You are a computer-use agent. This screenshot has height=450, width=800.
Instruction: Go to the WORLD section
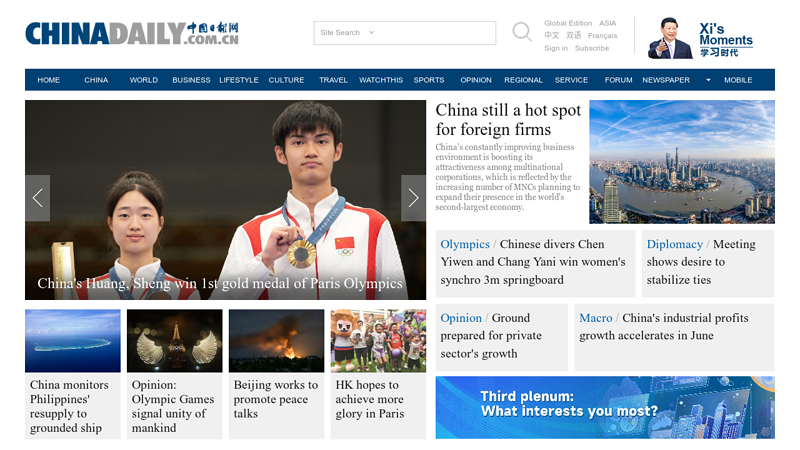143,80
